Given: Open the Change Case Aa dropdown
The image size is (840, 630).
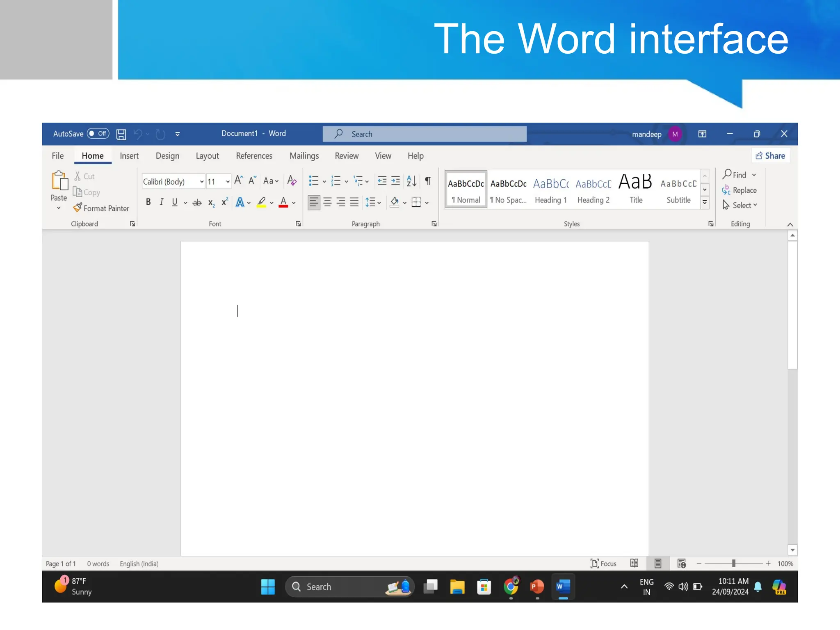Looking at the screenshot, I should (x=271, y=181).
